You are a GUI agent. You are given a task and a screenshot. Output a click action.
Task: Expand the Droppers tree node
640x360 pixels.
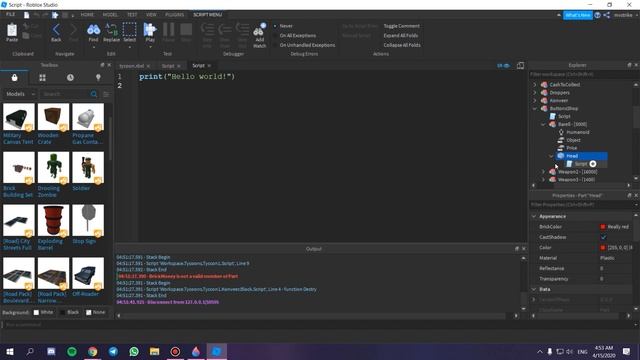535,93
